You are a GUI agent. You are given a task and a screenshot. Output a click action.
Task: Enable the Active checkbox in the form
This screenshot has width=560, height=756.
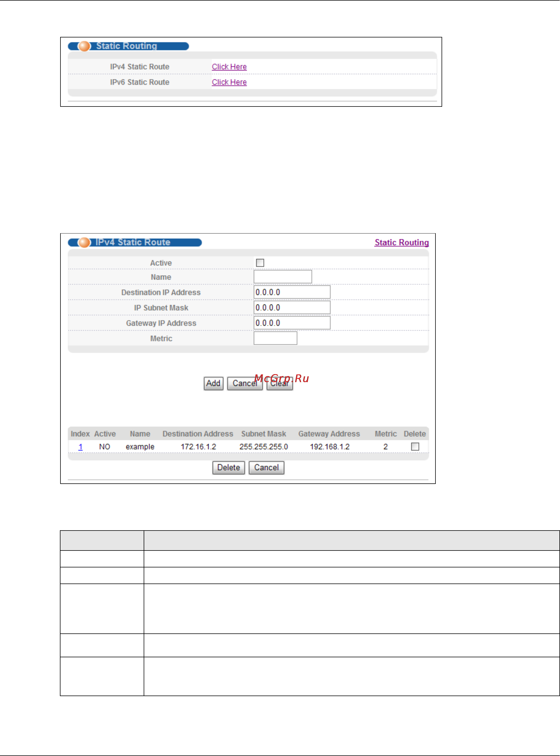260,263
